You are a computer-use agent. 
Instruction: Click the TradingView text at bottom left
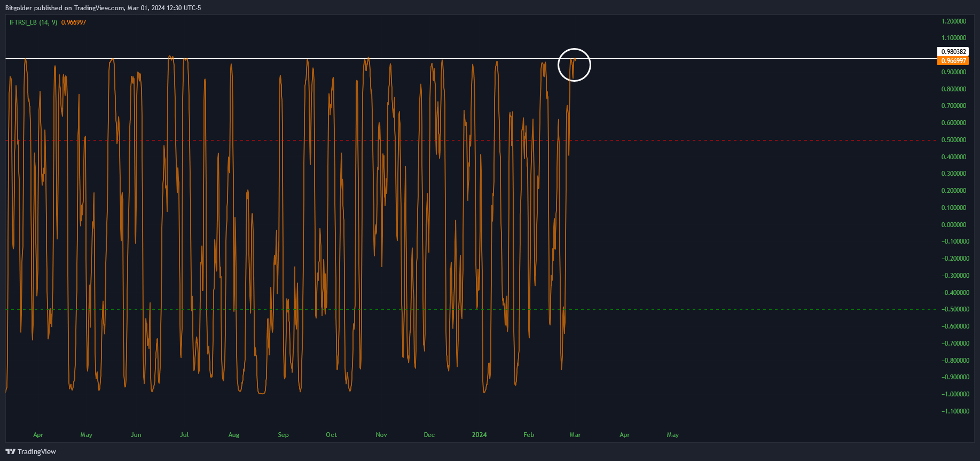tap(37, 452)
